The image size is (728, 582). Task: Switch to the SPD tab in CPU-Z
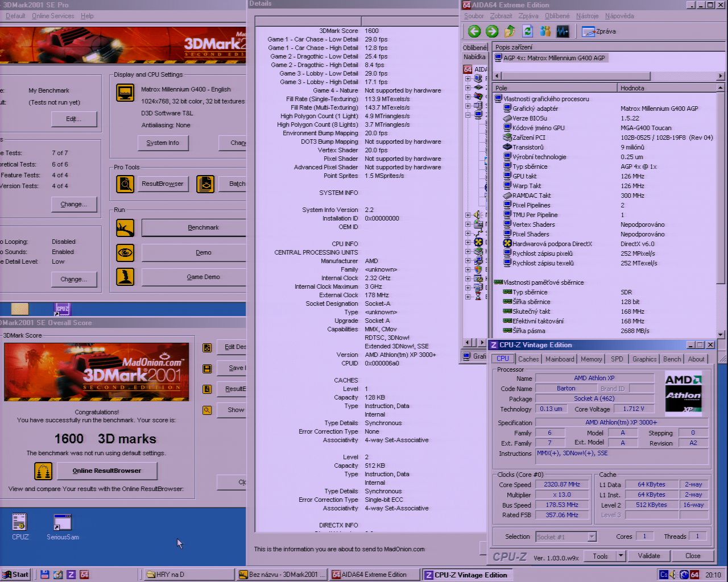617,359
